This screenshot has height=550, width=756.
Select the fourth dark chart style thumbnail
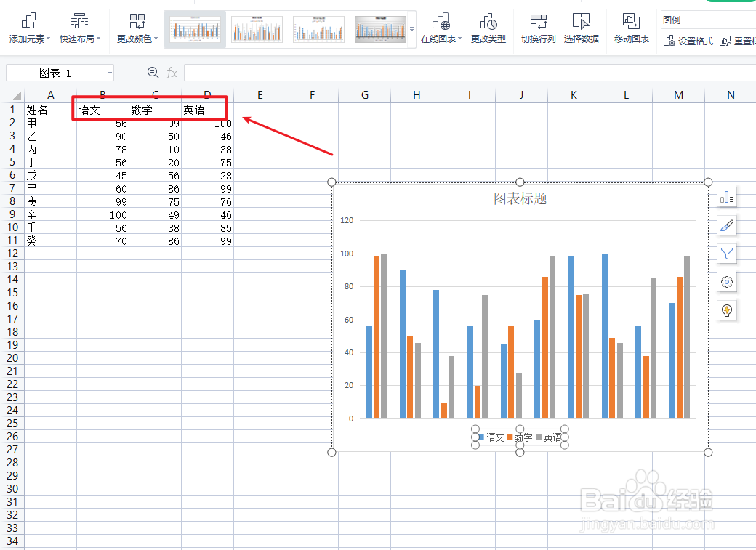(380, 29)
